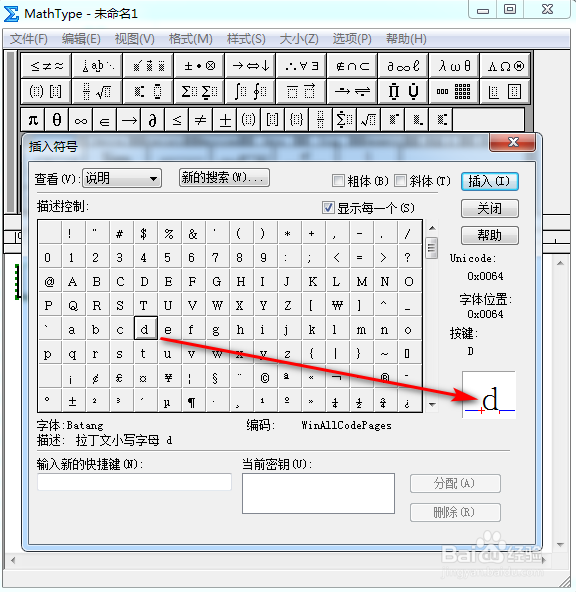Select the letter d in symbol grid
The width and height of the screenshot is (576, 592).
146,328
